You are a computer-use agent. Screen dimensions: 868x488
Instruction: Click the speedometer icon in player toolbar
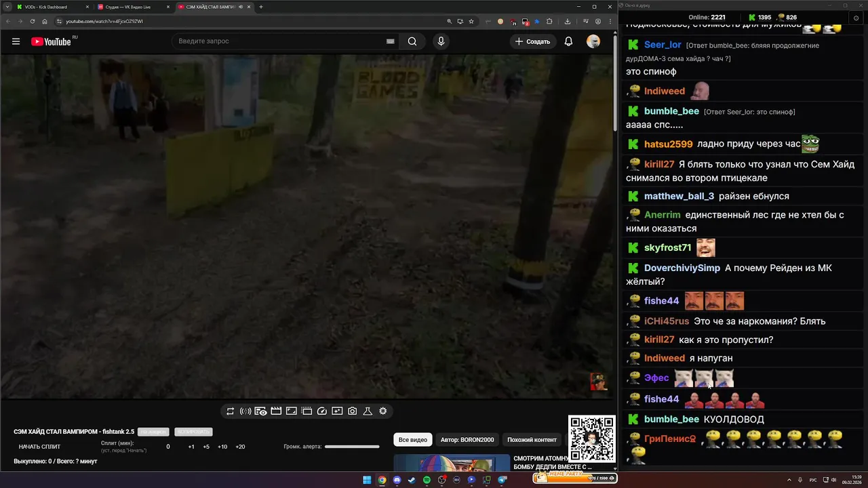tap(322, 411)
